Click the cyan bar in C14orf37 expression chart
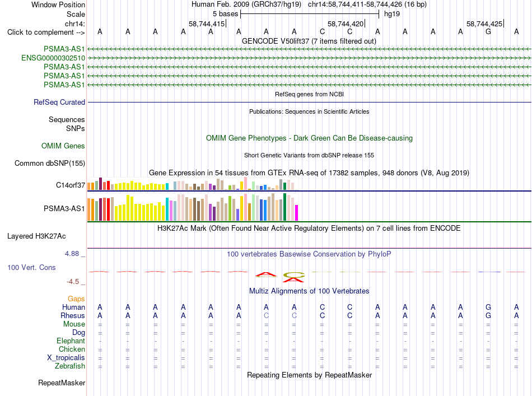Image resolution: width=532 pixels, height=396 pixels. pos(167,187)
